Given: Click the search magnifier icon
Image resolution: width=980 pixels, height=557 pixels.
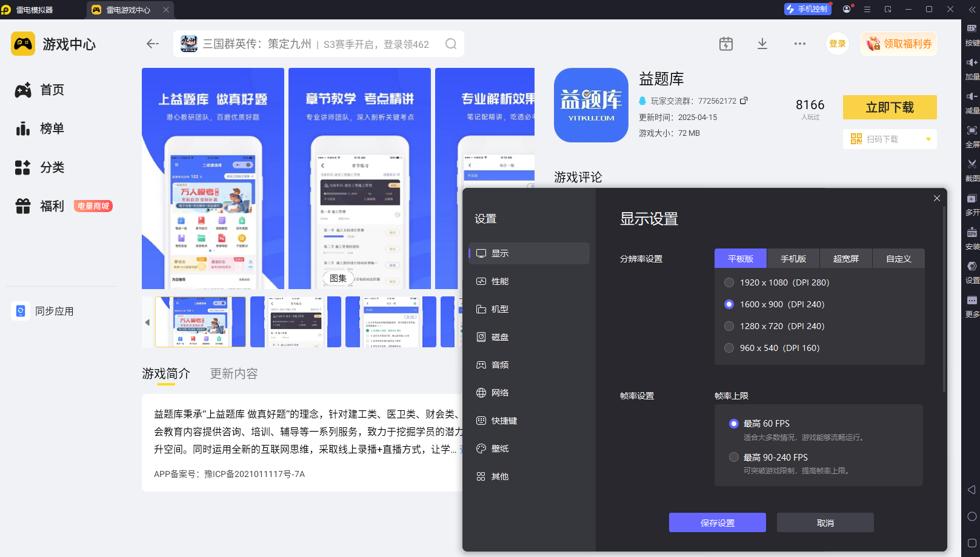Looking at the screenshot, I should click(x=451, y=44).
